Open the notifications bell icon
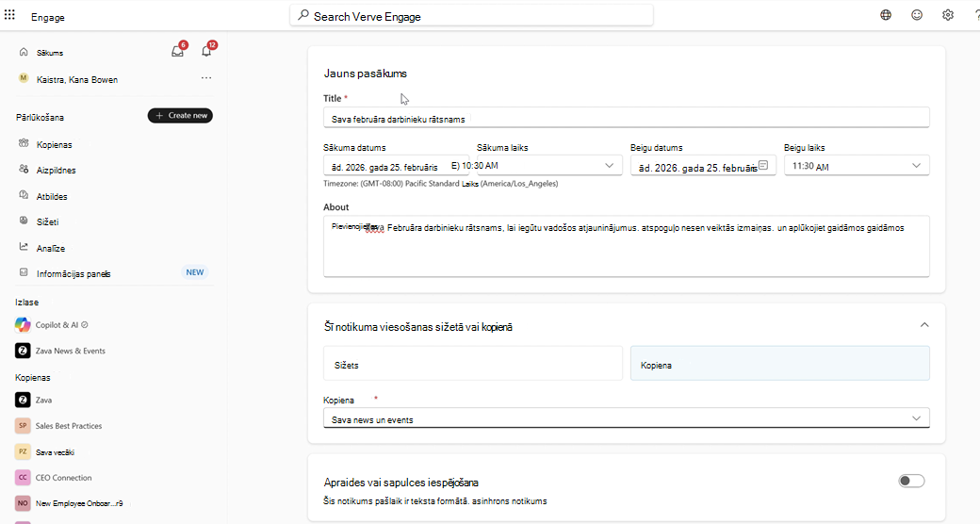This screenshot has width=980, height=524. (206, 51)
